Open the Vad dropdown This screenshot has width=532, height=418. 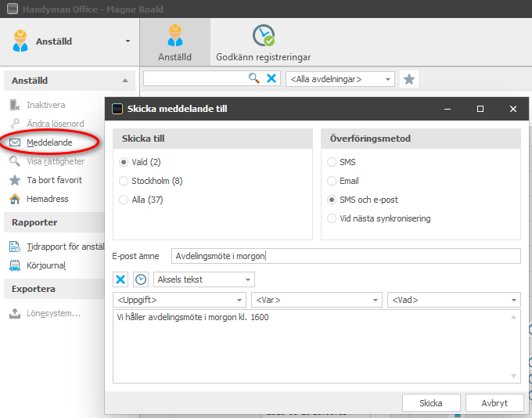[x=454, y=300]
